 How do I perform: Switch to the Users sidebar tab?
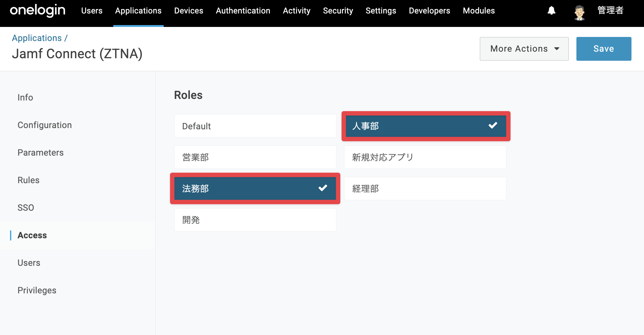tap(29, 263)
